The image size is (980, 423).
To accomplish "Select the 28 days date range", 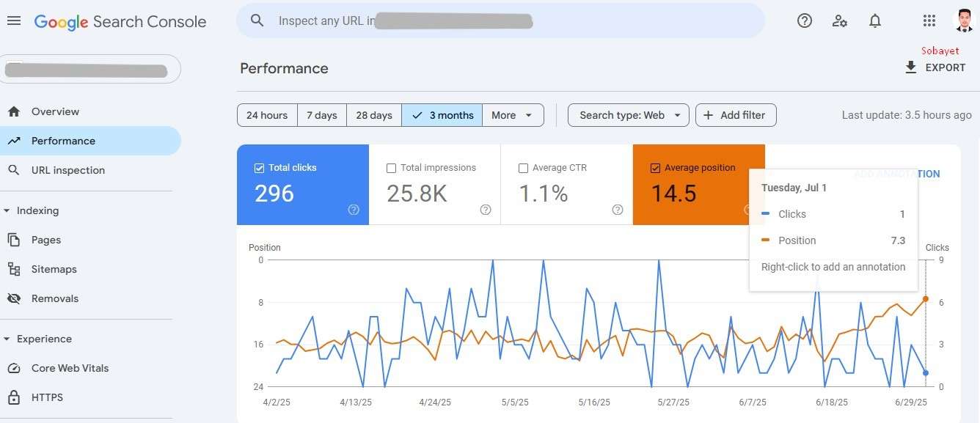I will coord(373,115).
